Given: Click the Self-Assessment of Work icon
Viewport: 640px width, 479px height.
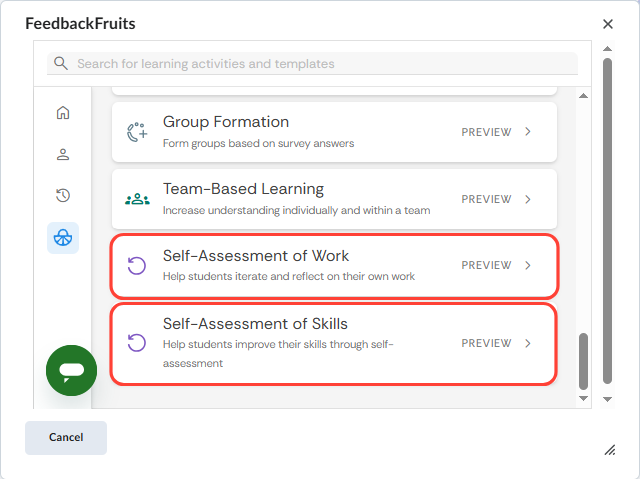Looking at the screenshot, I should point(137,266).
